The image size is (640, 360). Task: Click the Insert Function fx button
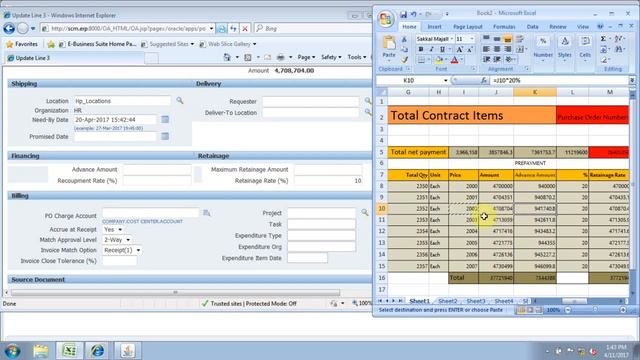pyautogui.click(x=484, y=80)
